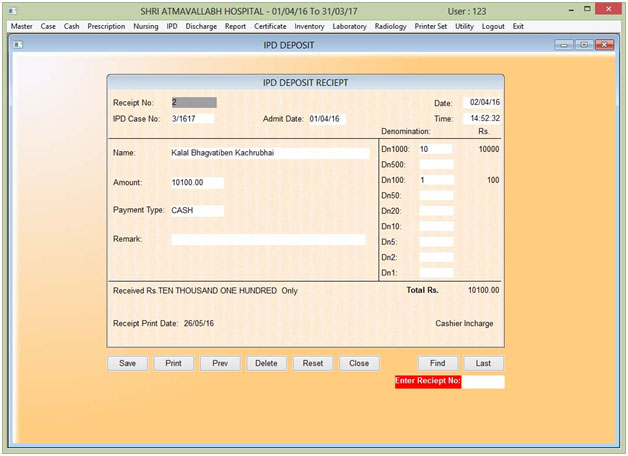Open the Master menu
Viewport: 628px width, 456px height.
click(21, 26)
